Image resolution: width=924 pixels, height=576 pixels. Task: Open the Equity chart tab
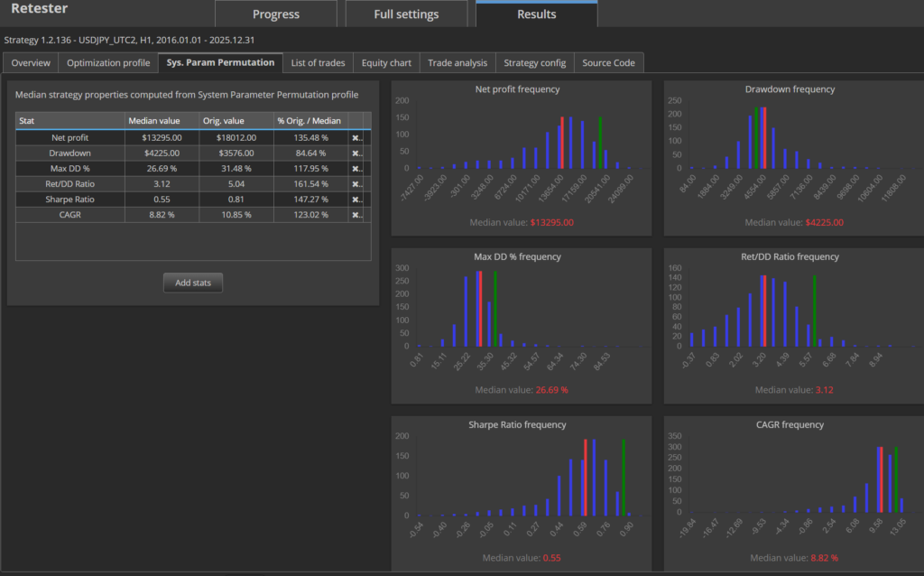point(386,62)
